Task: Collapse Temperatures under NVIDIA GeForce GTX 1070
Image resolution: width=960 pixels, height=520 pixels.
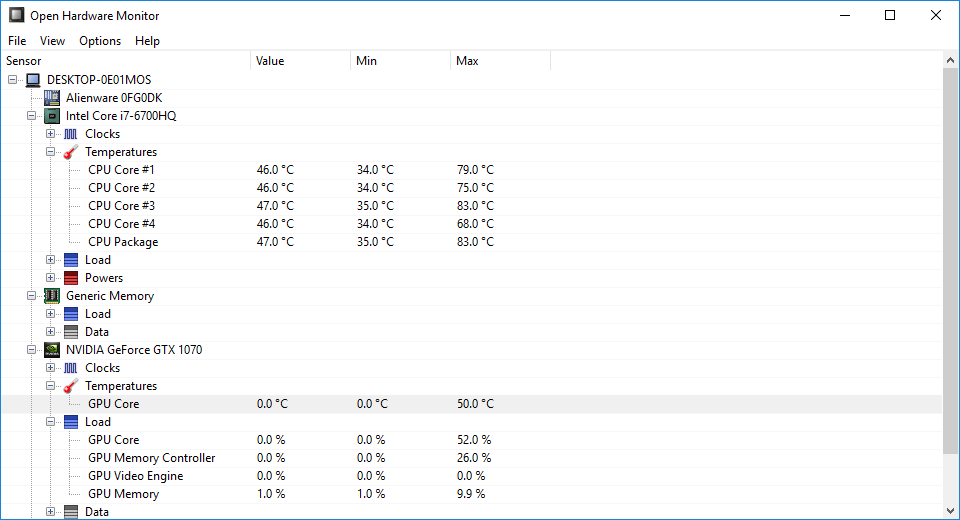Action: pyautogui.click(x=51, y=386)
